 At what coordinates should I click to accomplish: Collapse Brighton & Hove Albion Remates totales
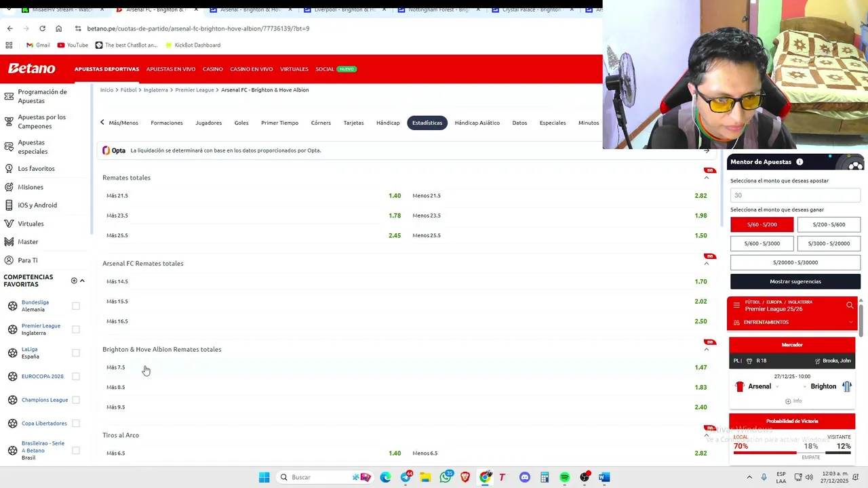coord(707,349)
